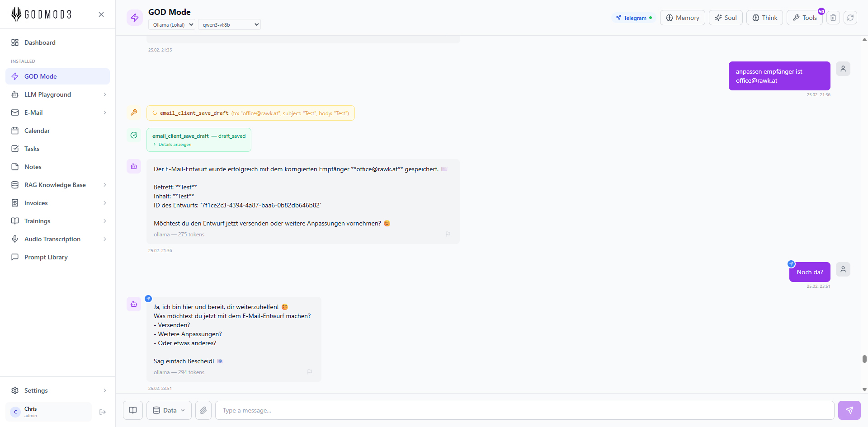The height and width of the screenshot is (427, 868).
Task: Flag the 294 tokens assistant reply
Action: click(310, 372)
